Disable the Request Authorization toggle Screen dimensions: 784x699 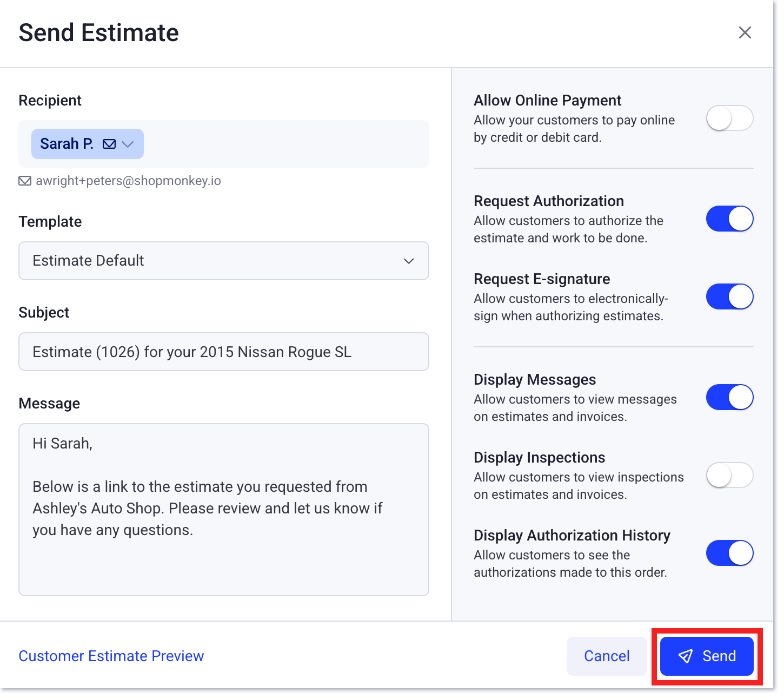(x=729, y=219)
